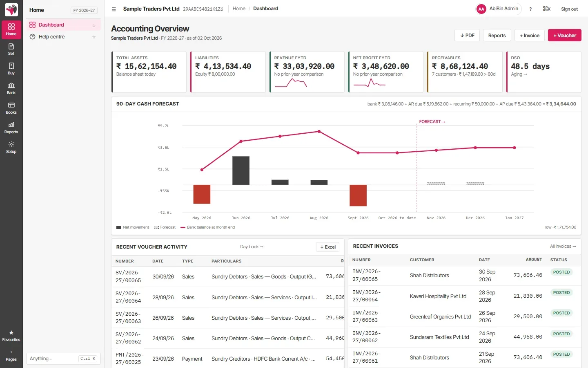Click the red Sept 2026 bar

pyautogui.click(x=358, y=195)
